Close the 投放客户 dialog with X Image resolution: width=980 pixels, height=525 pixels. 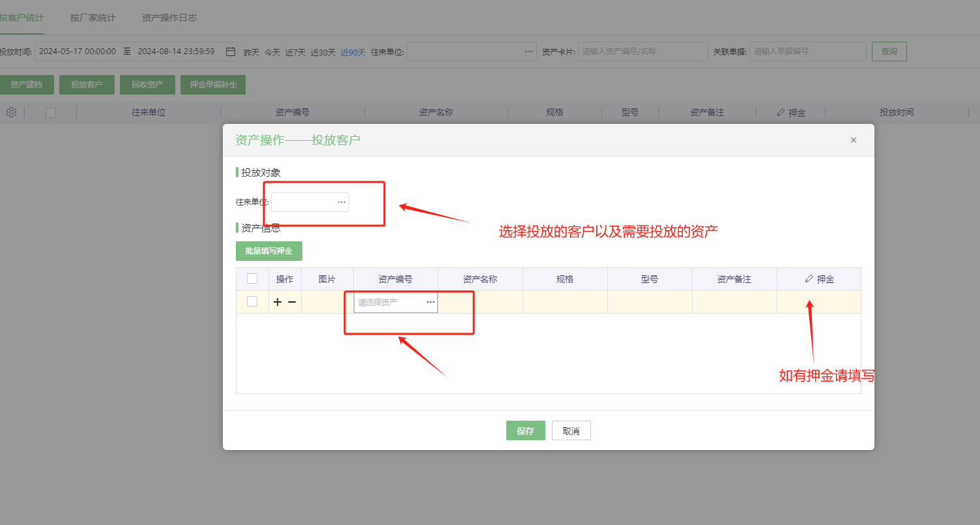(854, 140)
